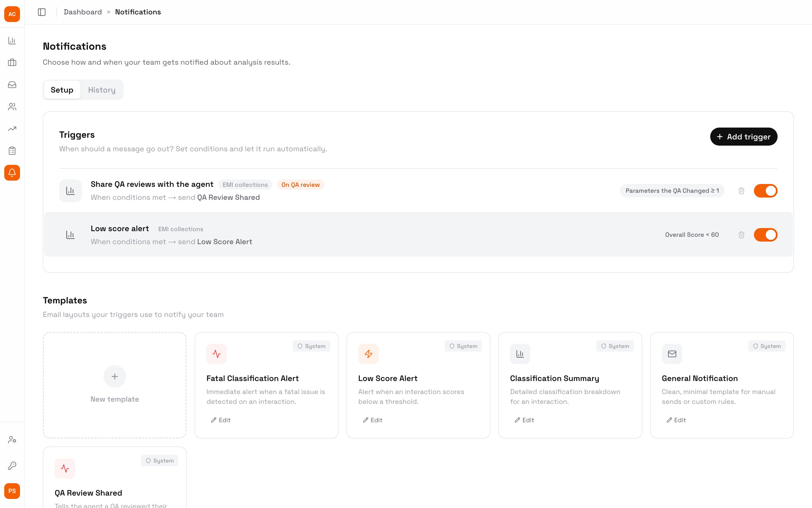This screenshot has width=812, height=508.
Task: Click the Low Score Alert lightning icon
Action: [369, 354]
